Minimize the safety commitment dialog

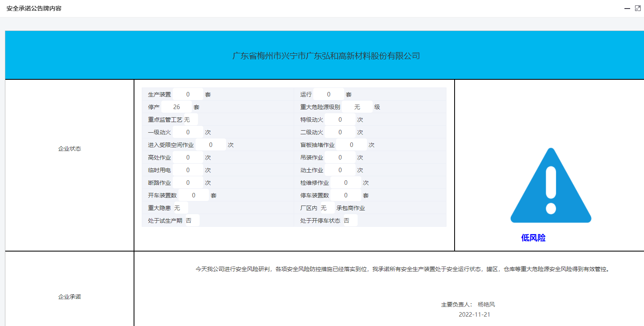tap(627, 9)
